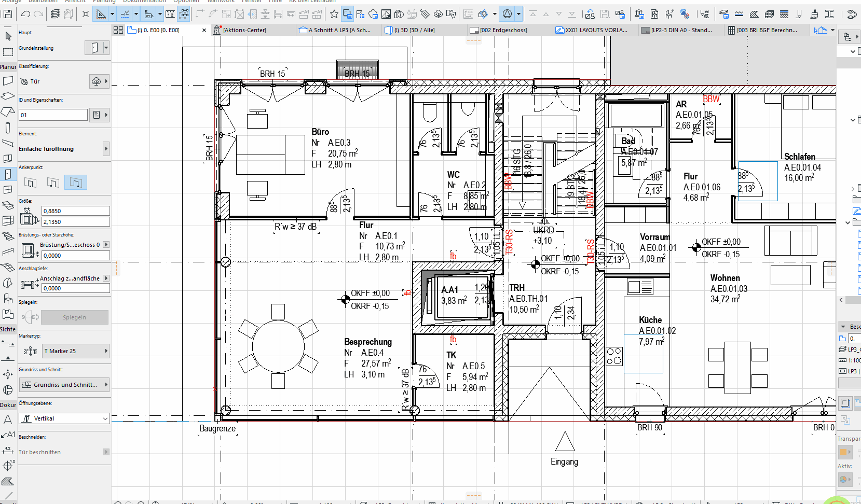Select the highlighted third Ankerpunkt option
861x504 pixels.
[76, 183]
